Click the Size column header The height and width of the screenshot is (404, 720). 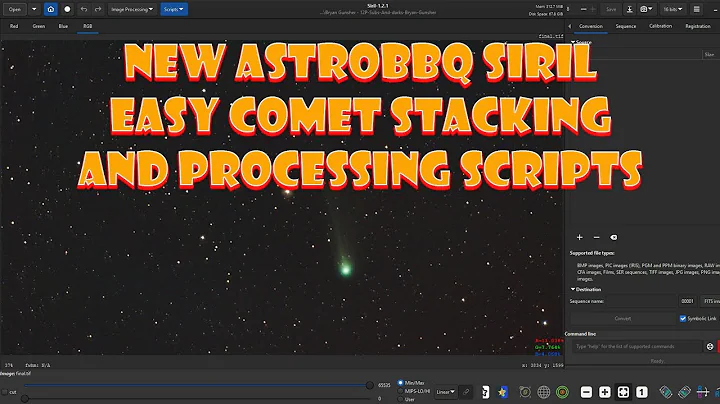710,54
